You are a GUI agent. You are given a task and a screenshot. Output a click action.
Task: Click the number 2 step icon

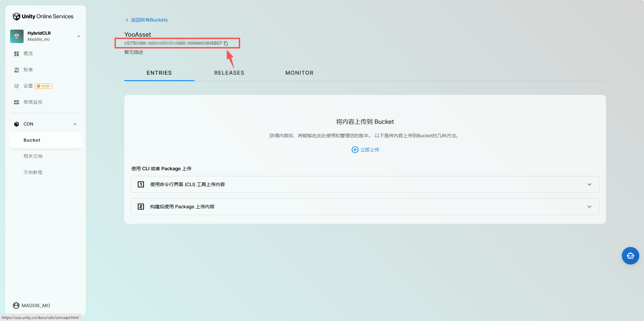(141, 207)
